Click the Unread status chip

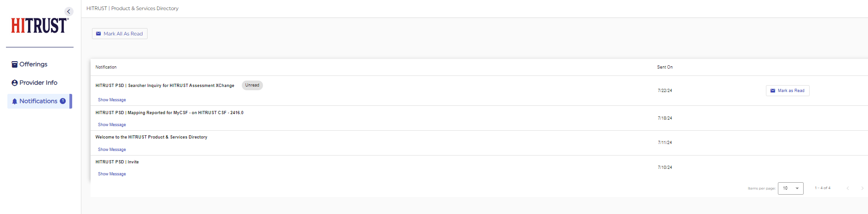(x=252, y=85)
